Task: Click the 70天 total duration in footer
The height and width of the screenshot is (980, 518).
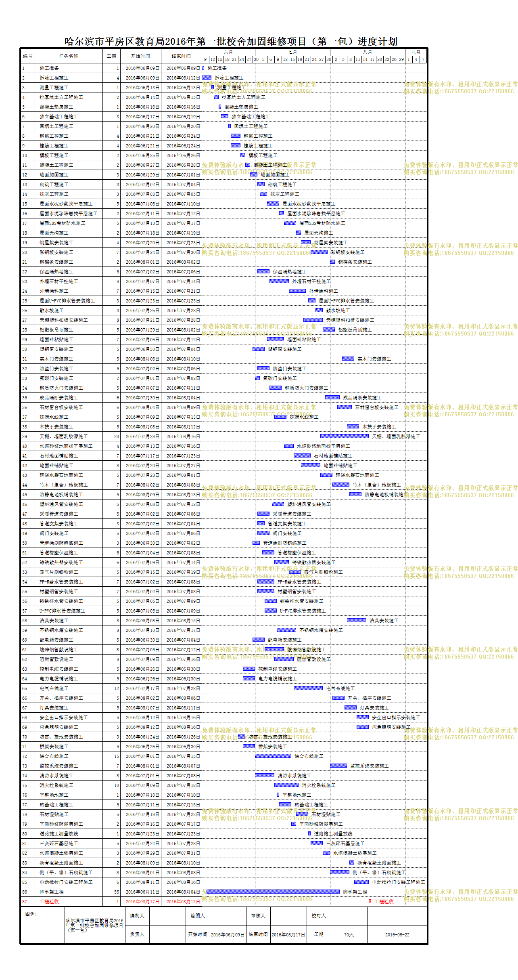Action: coord(349,935)
